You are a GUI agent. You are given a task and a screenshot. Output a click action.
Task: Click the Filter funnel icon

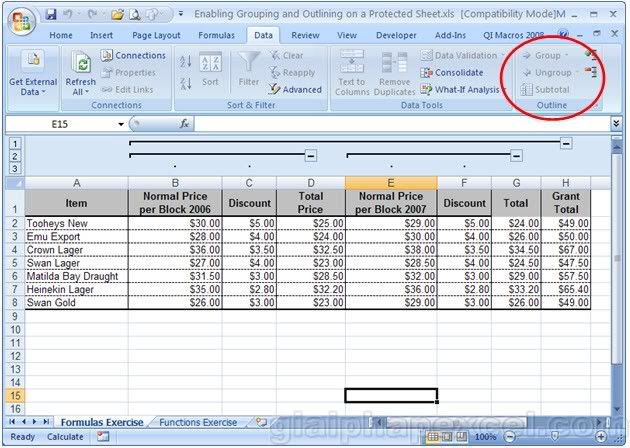pos(249,64)
